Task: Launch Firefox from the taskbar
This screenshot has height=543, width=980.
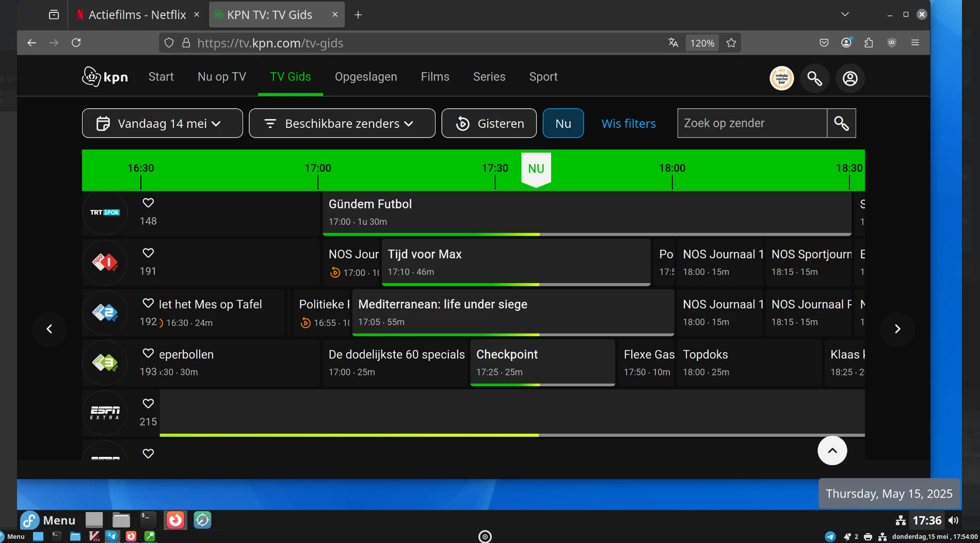Action: pyautogui.click(x=175, y=520)
